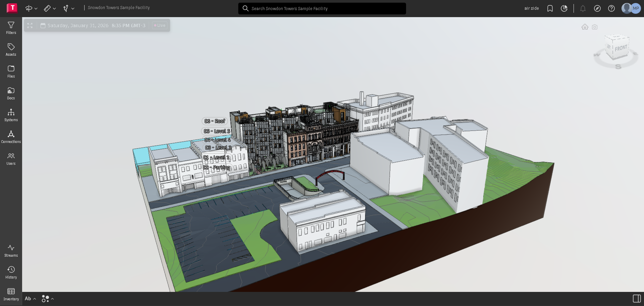This screenshot has width=644, height=306.
Task: Select the Measure tool
Action: 48,8
